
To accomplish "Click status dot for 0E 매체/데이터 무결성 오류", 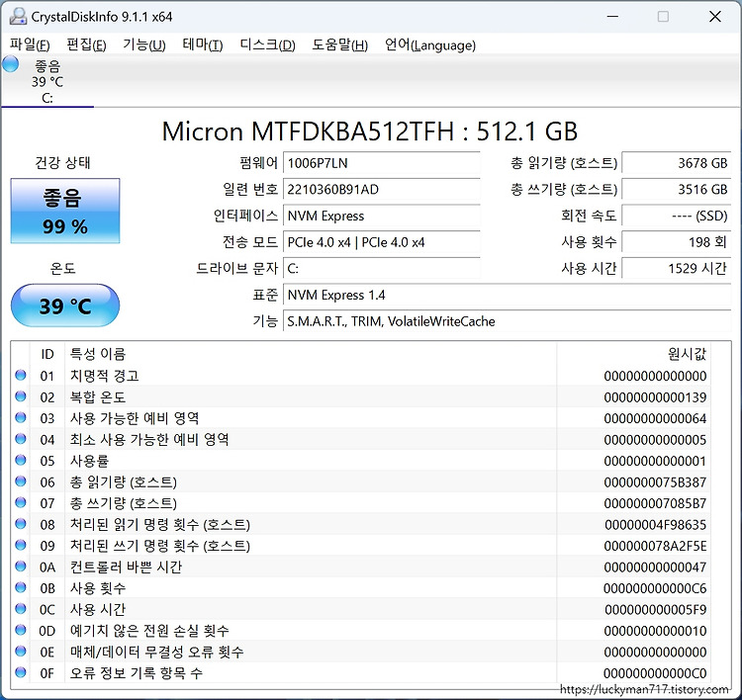I will (21, 652).
